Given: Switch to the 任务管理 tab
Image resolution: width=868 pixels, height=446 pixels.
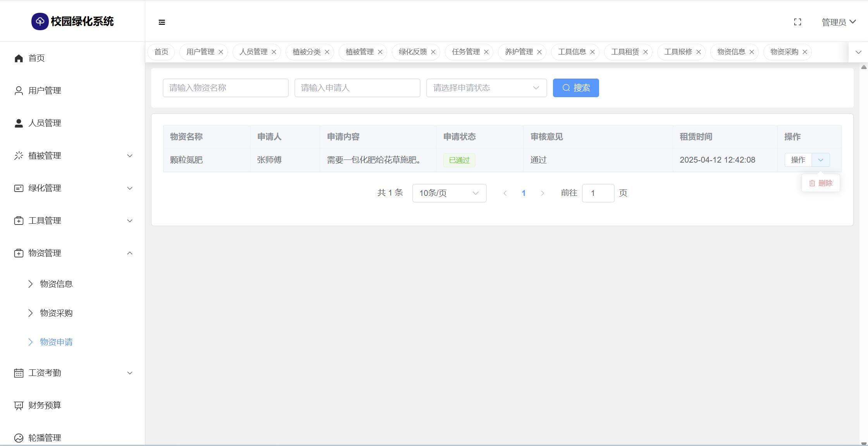Looking at the screenshot, I should tap(465, 52).
